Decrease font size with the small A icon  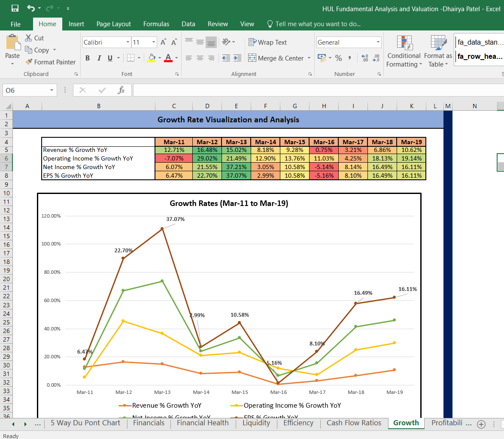pos(174,42)
